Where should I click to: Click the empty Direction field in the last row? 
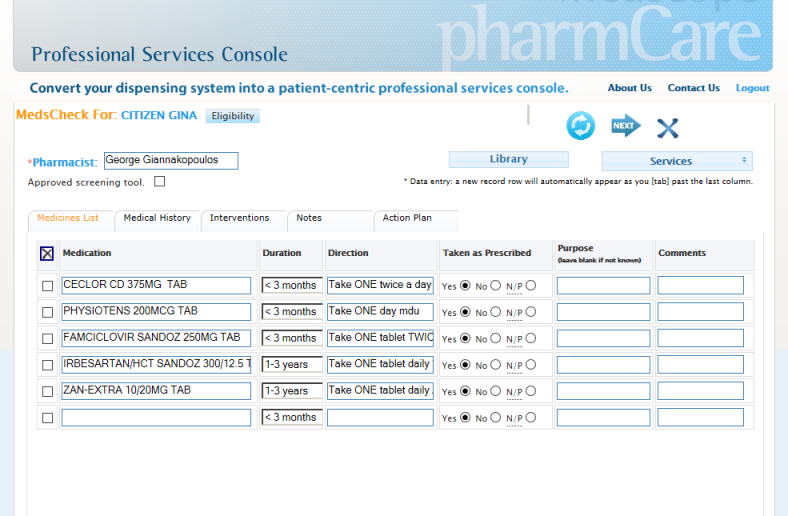(380, 417)
